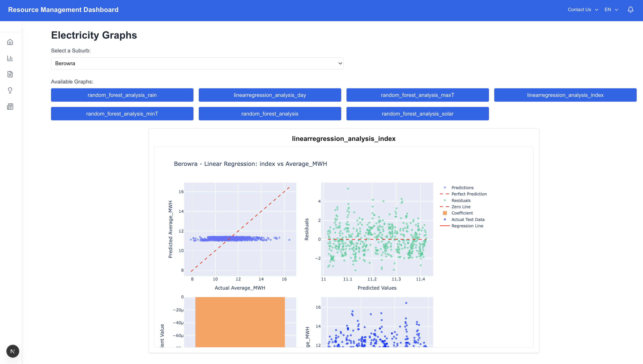Screen dimensions: 643x364
Task: Show the linearregression_analysis_day graph
Action: tap(270, 95)
